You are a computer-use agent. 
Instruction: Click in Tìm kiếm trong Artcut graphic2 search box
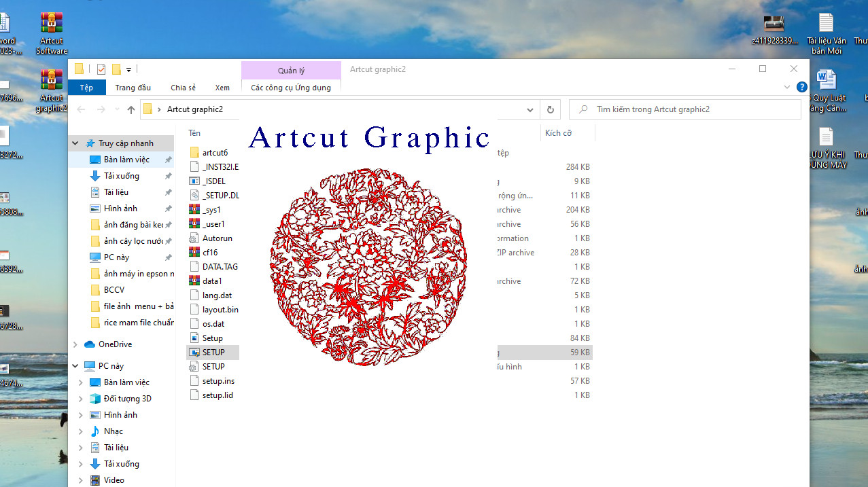coord(685,109)
